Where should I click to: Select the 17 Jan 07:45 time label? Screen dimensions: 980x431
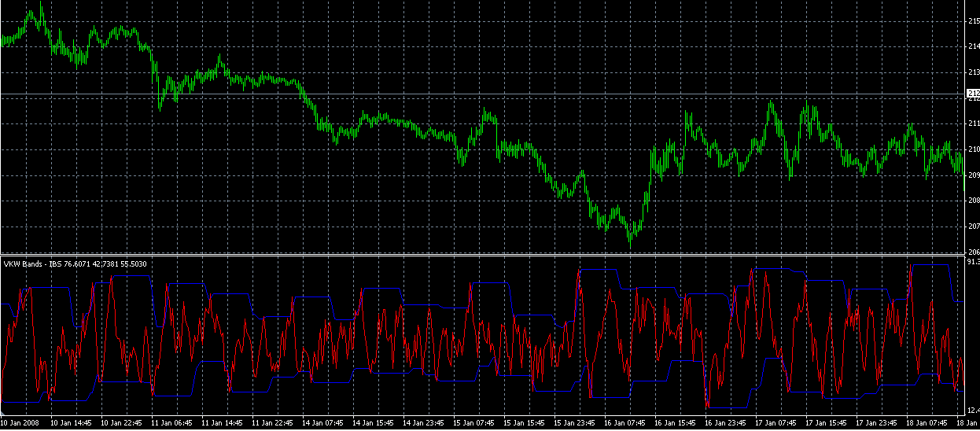click(x=776, y=423)
